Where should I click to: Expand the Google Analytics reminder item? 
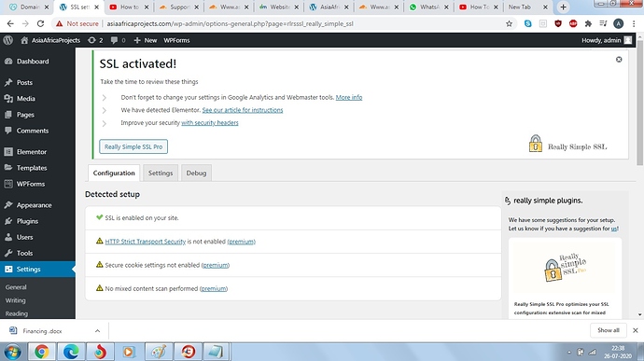(x=105, y=98)
